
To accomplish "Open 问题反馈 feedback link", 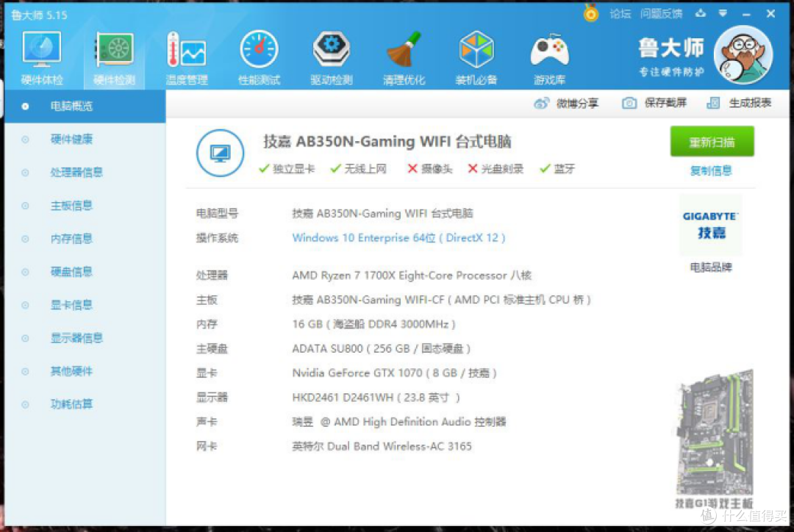I will pyautogui.click(x=661, y=14).
